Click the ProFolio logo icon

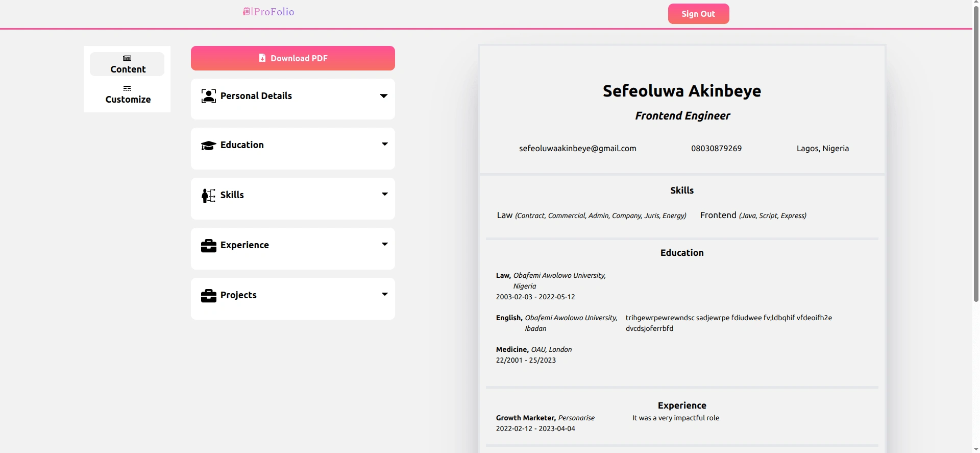(x=247, y=11)
